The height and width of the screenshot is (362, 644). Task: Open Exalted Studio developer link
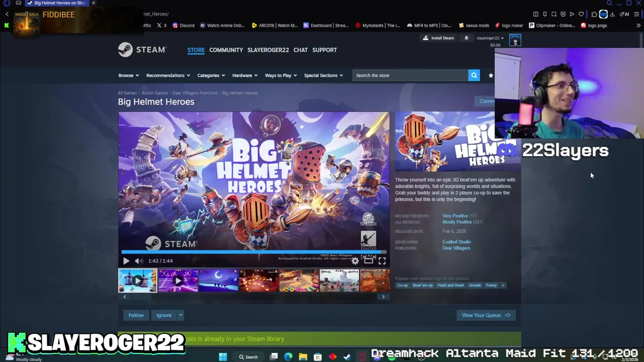tap(456, 242)
